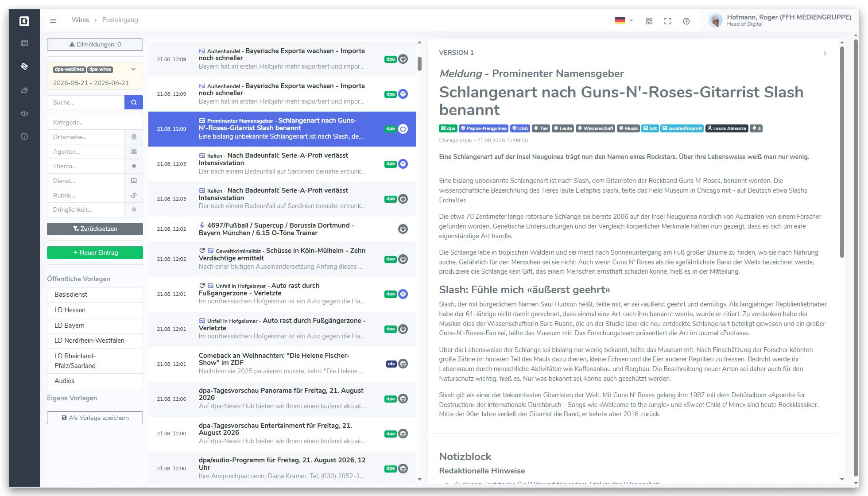Select the LD Hessen template

(95, 310)
